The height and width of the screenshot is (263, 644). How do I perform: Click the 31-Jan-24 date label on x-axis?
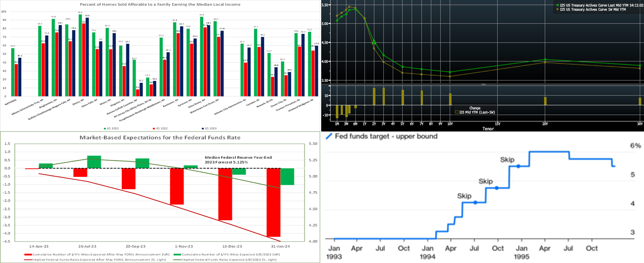point(280,246)
